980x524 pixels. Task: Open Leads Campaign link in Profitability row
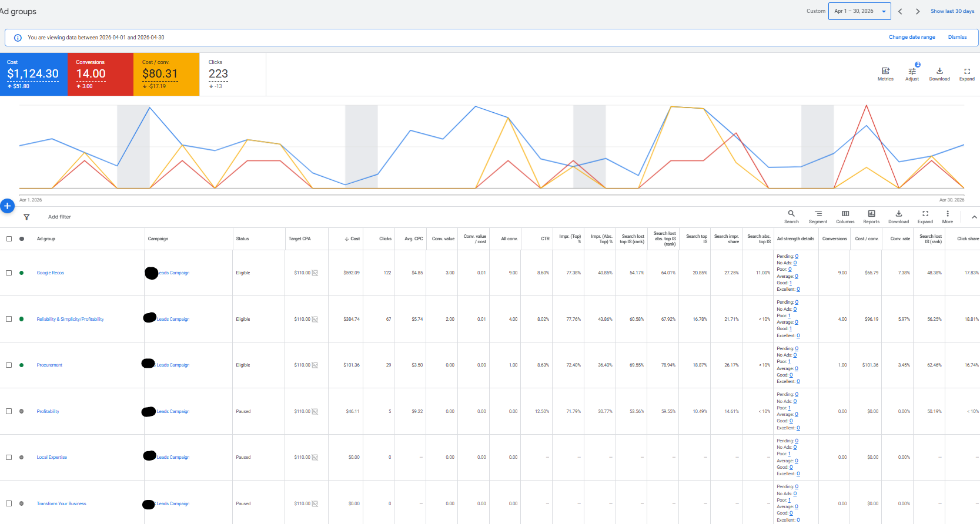[173, 411]
